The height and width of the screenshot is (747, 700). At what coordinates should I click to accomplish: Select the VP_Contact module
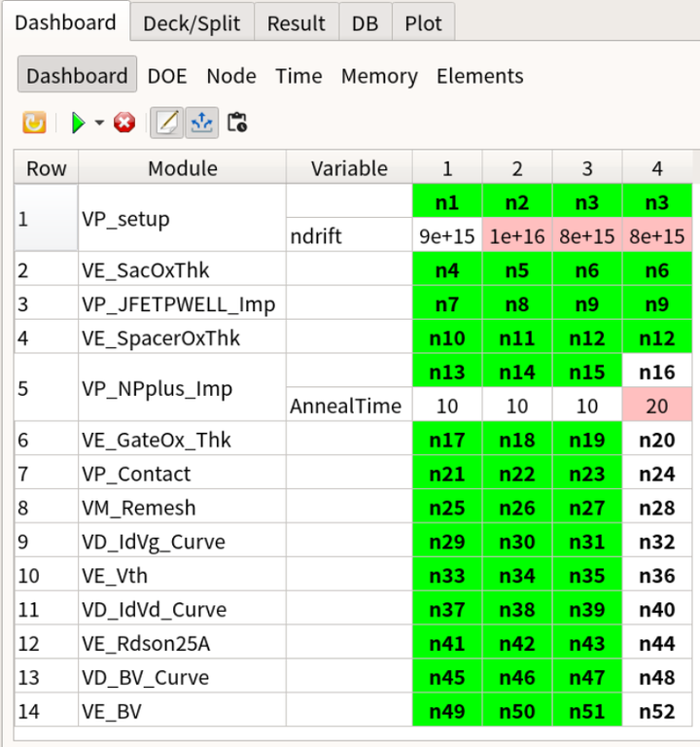coord(183,474)
